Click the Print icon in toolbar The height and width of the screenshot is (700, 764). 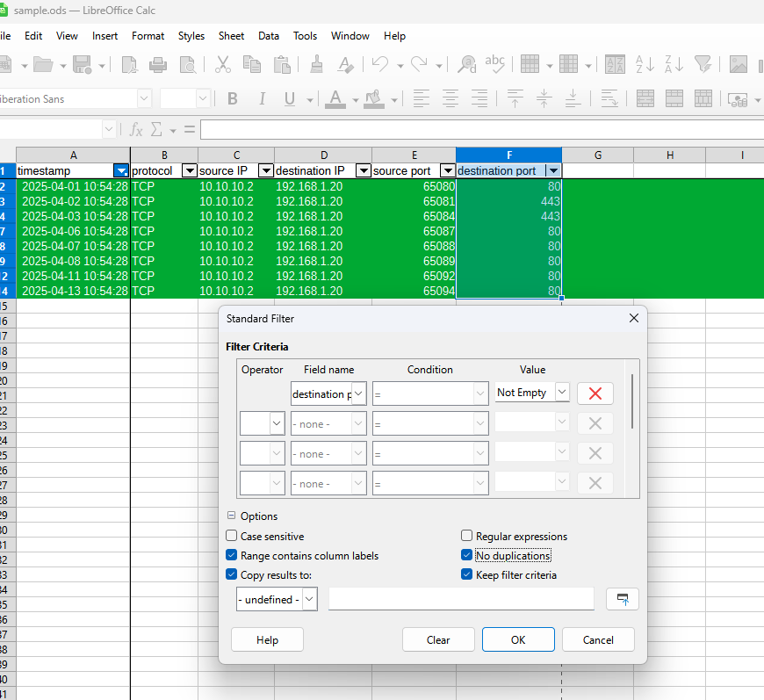click(158, 64)
